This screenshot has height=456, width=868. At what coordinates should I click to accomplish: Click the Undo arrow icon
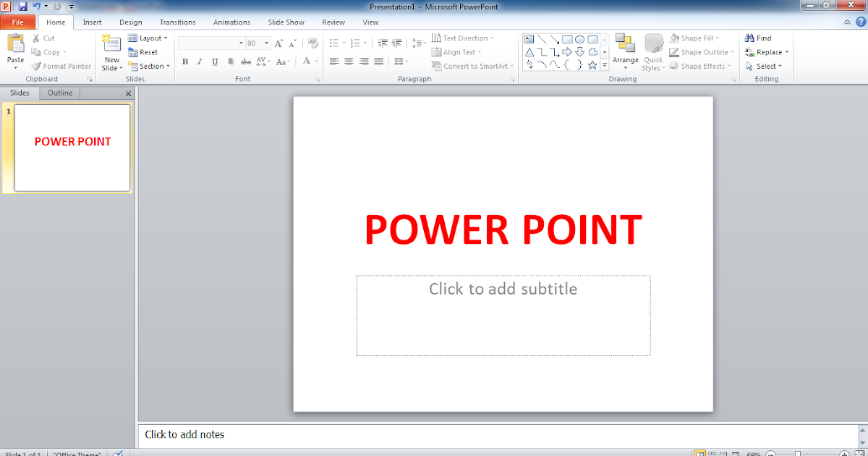pyautogui.click(x=35, y=6)
